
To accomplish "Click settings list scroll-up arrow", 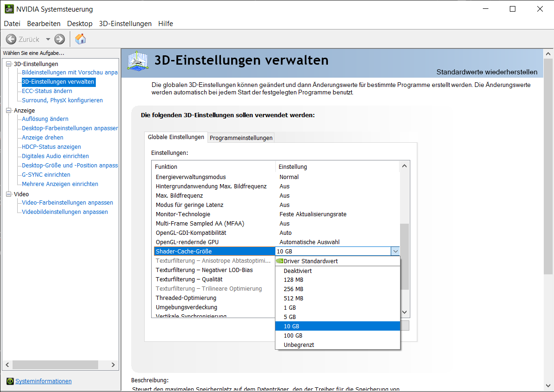I will tap(405, 166).
